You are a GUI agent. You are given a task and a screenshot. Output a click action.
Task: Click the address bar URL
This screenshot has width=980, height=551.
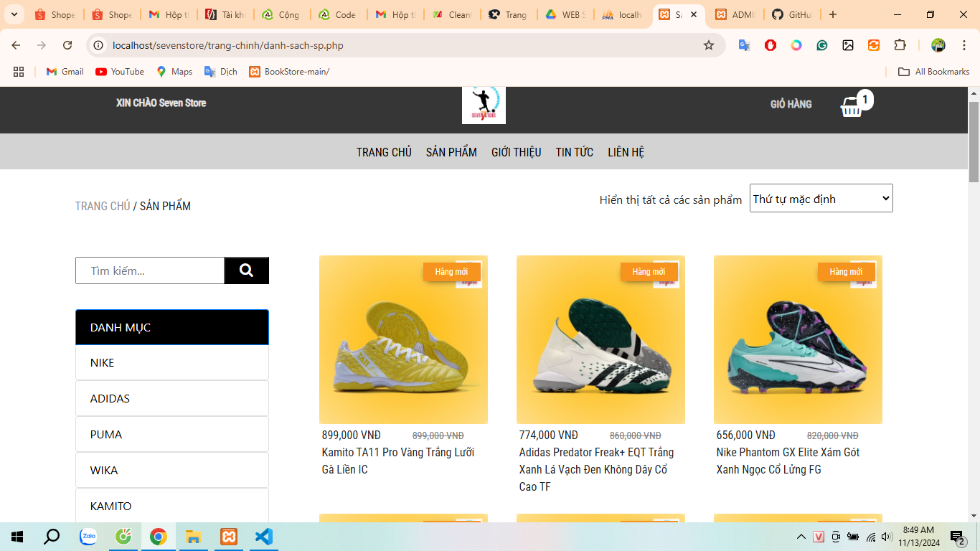coord(228,45)
